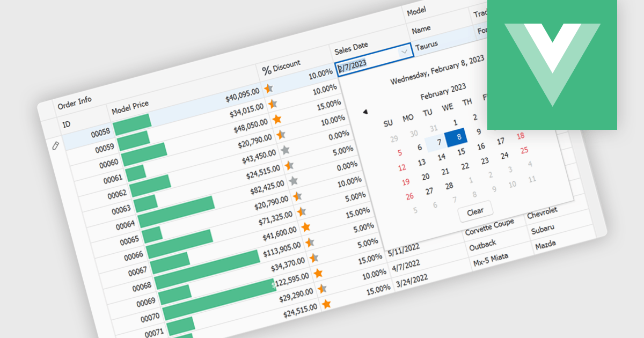Go to previous month with calendar arrow
The image size is (644, 338).
coord(365,112)
